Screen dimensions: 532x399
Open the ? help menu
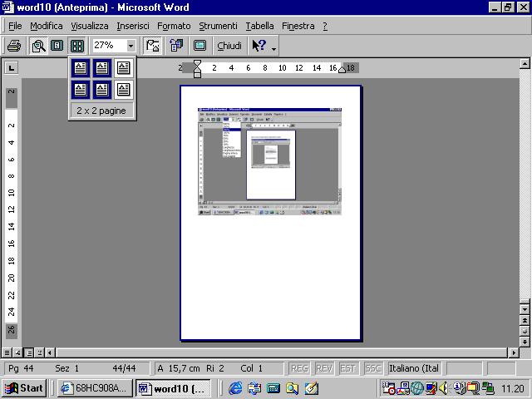(325, 26)
